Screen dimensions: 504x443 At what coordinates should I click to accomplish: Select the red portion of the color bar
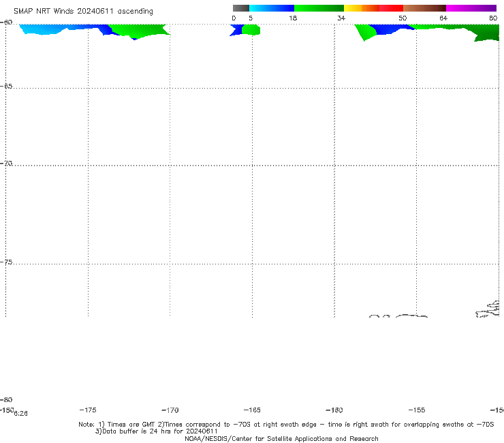pos(391,8)
